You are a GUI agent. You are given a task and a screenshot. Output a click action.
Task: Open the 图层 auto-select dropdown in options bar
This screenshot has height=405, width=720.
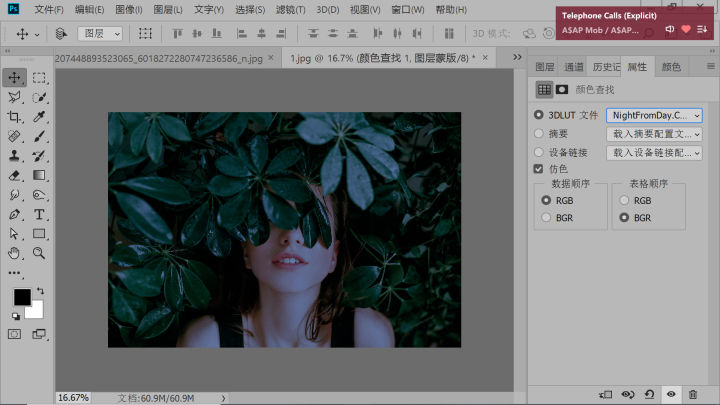100,33
